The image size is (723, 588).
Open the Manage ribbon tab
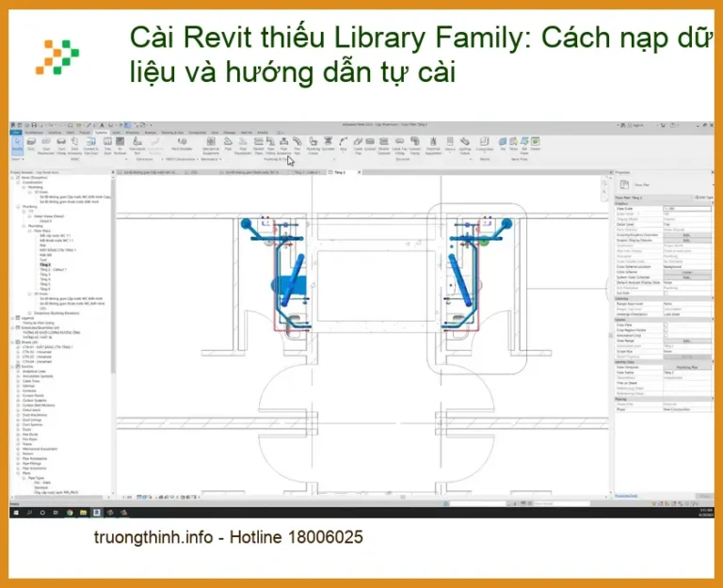[229, 133]
